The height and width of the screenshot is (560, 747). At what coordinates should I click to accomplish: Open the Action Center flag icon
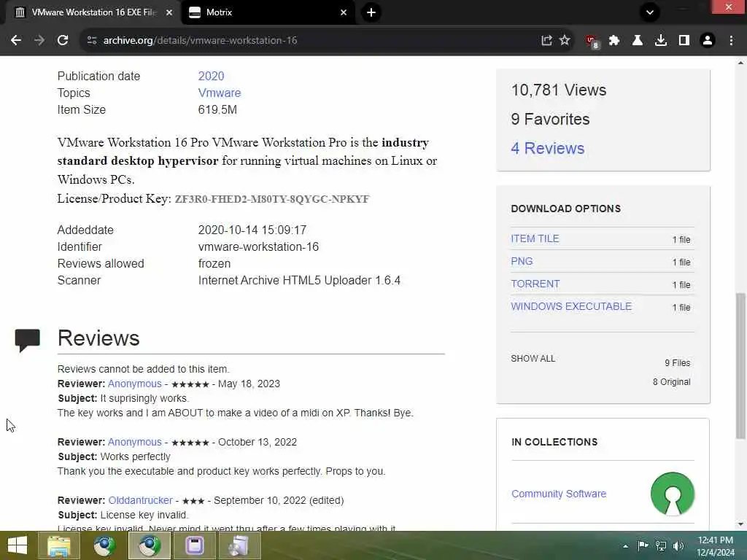coord(643,545)
